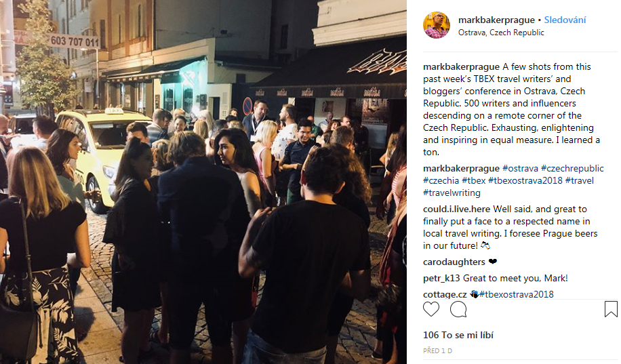Viewport: 621px width, 364px height.
Task: Open the #czechrepublic hashtag
Action: (572, 168)
